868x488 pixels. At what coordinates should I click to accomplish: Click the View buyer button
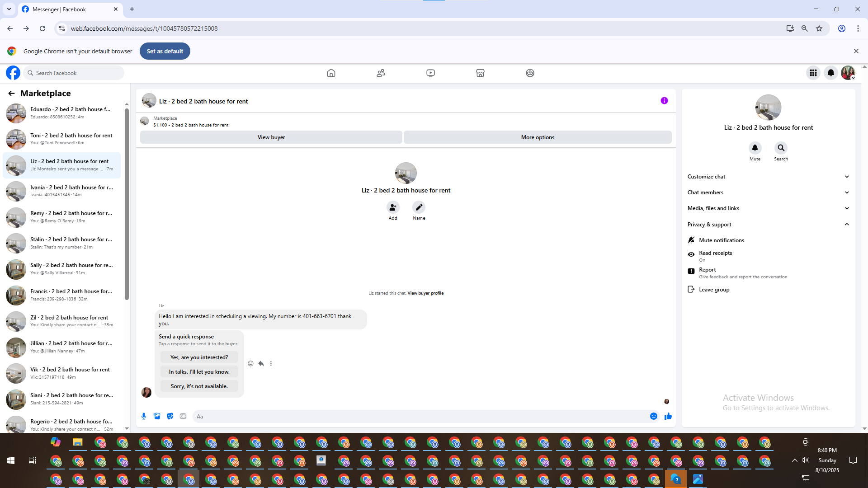tap(271, 137)
